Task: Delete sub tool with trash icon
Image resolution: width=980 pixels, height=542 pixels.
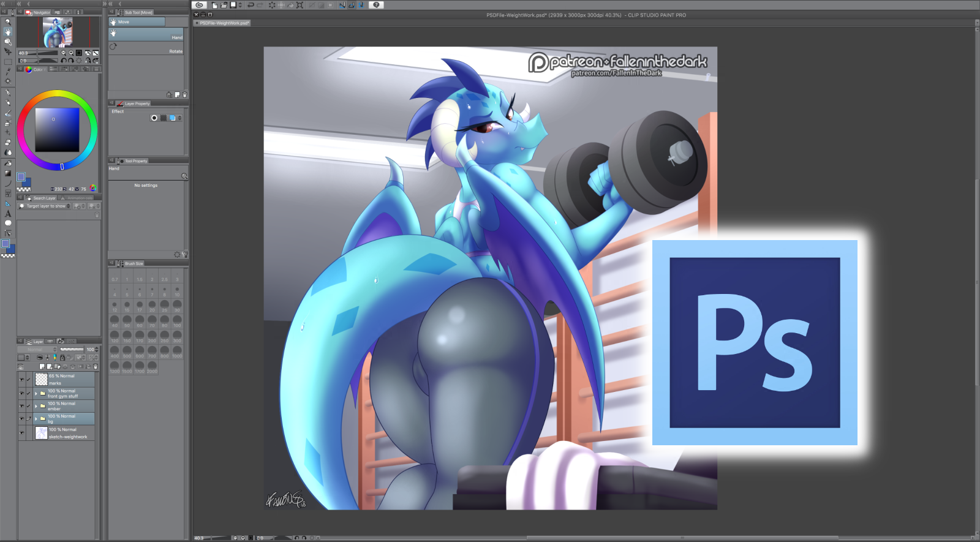Action: click(x=184, y=95)
